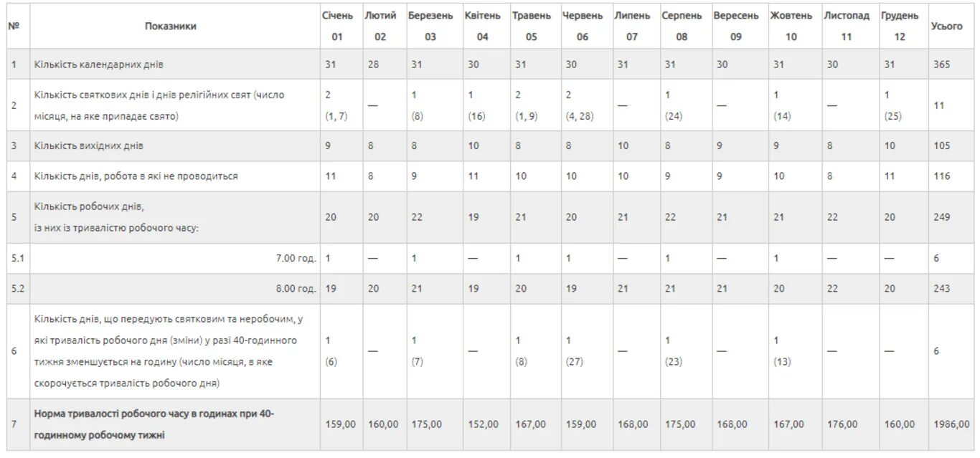Select the Лютий 02 column header
The height and width of the screenshot is (458, 980).
point(380,26)
